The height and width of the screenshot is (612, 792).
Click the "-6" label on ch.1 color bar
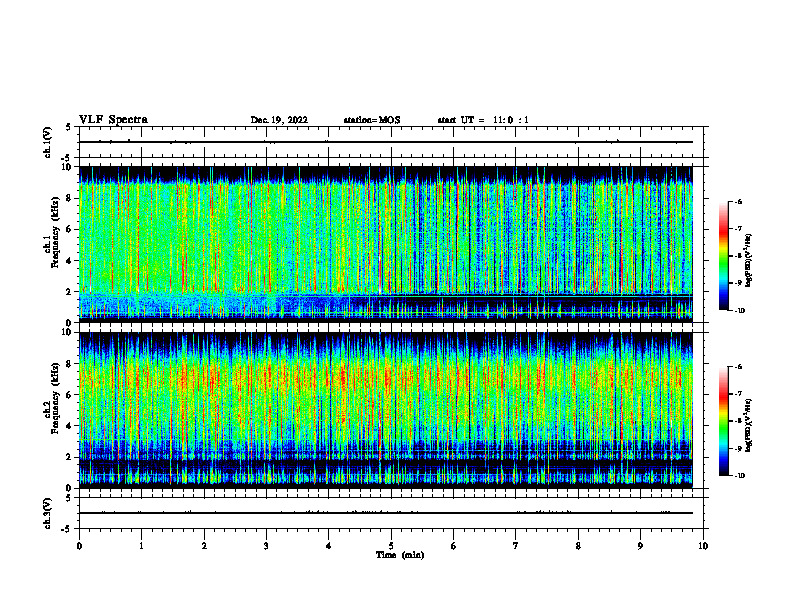pos(738,201)
